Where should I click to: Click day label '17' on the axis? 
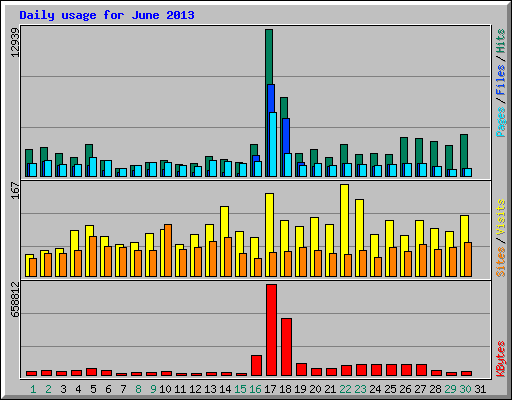click(270, 389)
